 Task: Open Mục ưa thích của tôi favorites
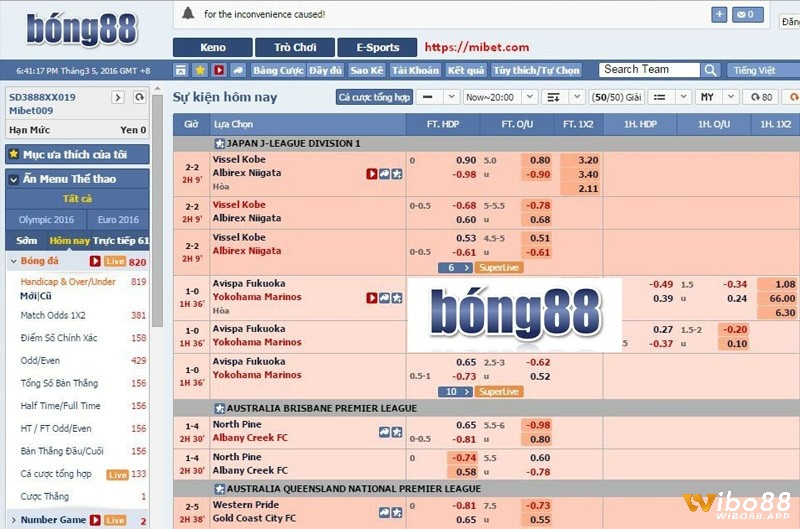click(77, 155)
